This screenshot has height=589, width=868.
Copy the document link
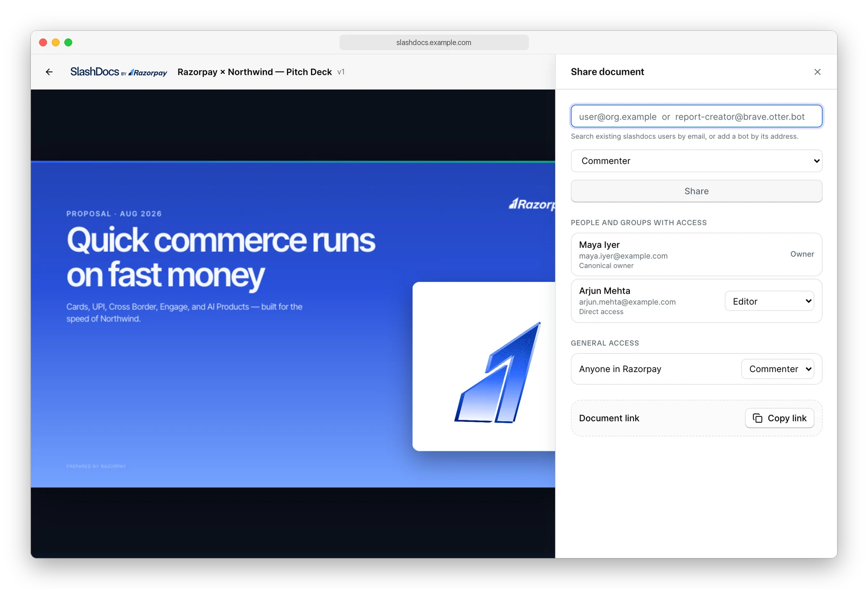(x=780, y=418)
